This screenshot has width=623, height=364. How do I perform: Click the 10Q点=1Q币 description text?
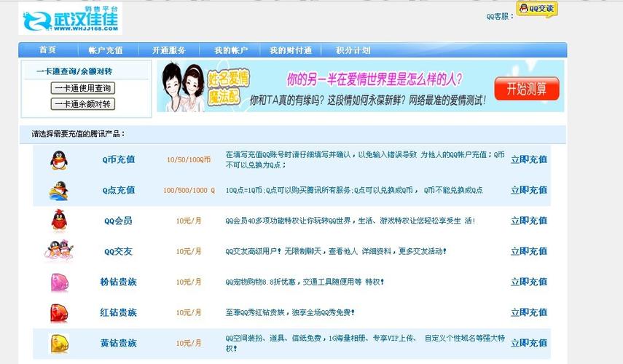click(x=354, y=190)
